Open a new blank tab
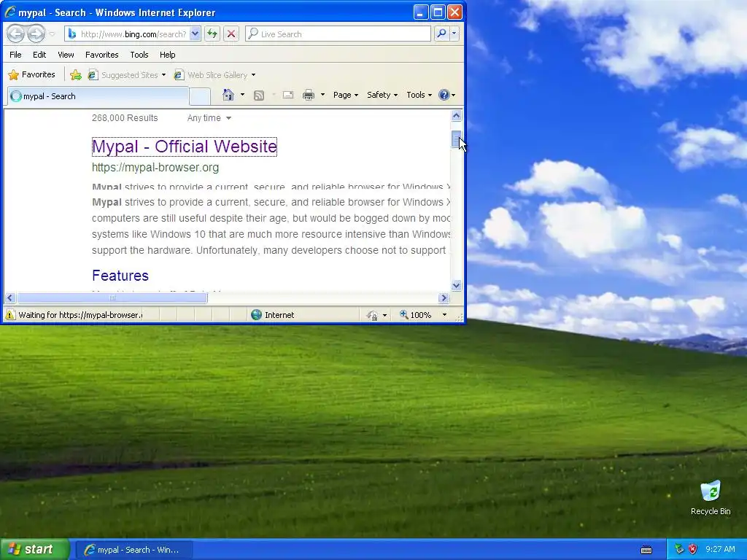 point(200,97)
